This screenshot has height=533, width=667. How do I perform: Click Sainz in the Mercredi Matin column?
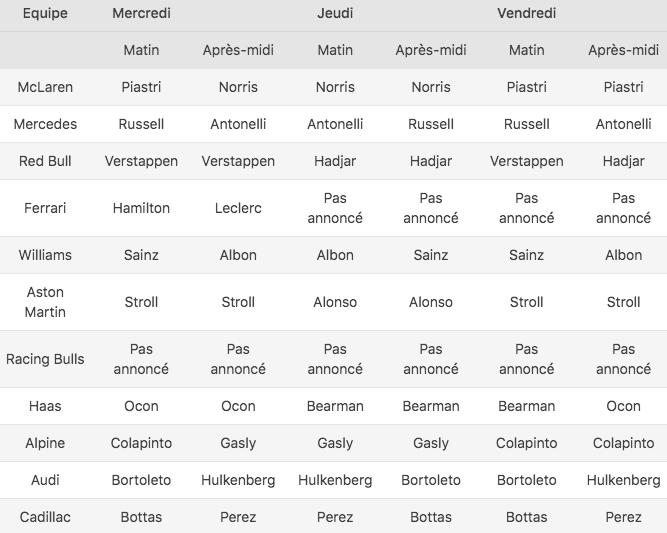click(141, 255)
